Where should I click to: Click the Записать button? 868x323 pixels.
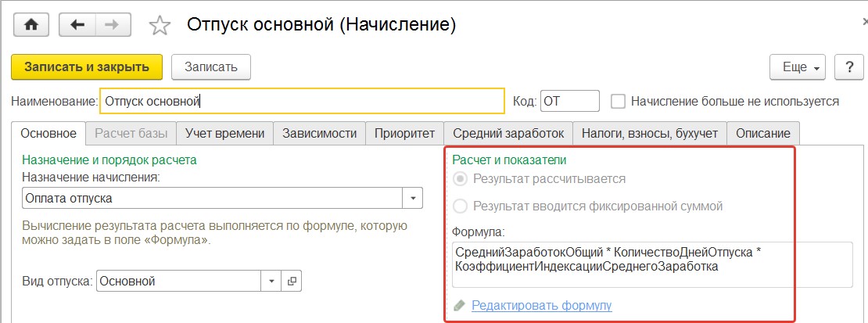[x=211, y=67]
